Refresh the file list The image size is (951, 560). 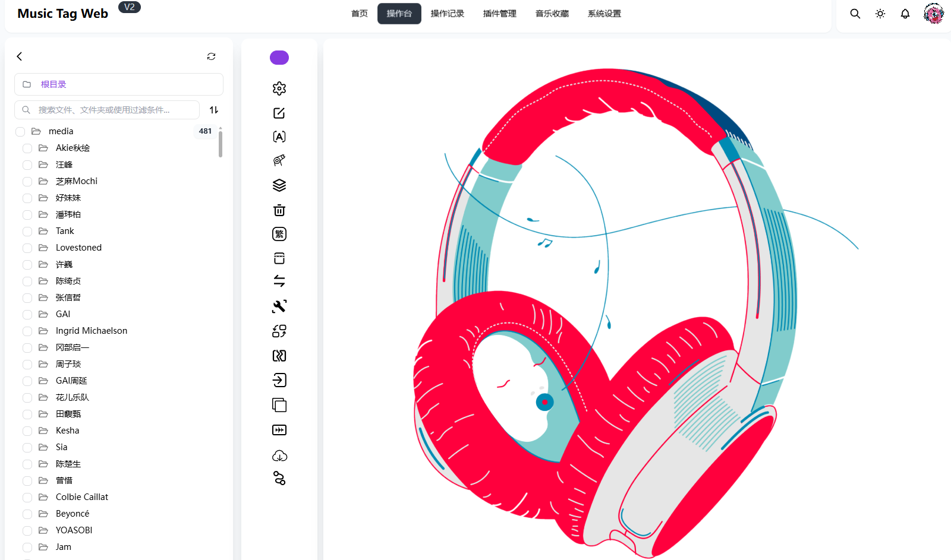[211, 56]
